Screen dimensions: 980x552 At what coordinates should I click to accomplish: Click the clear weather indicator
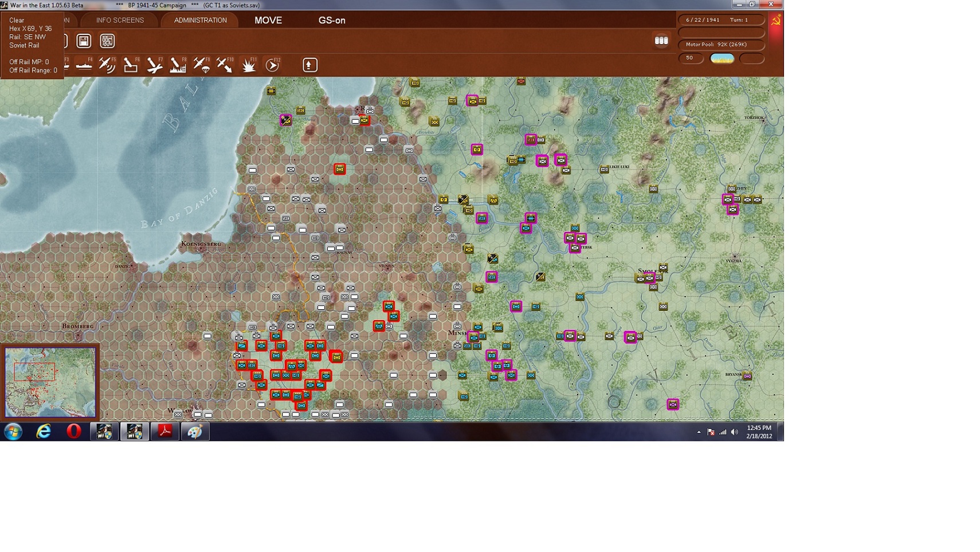pos(722,58)
